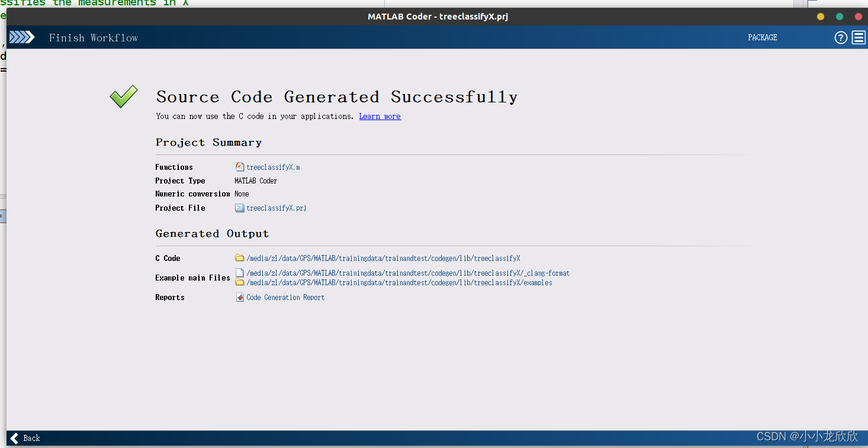The height and width of the screenshot is (448, 868).
Task: Click the MATLAB Coder - treeclassifyX.prj title bar
Action: (438, 17)
